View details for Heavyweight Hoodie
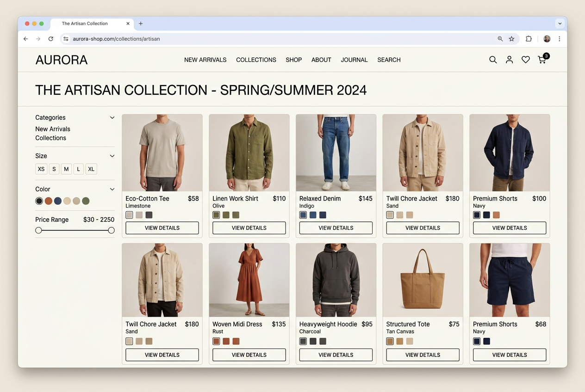 tap(336, 355)
